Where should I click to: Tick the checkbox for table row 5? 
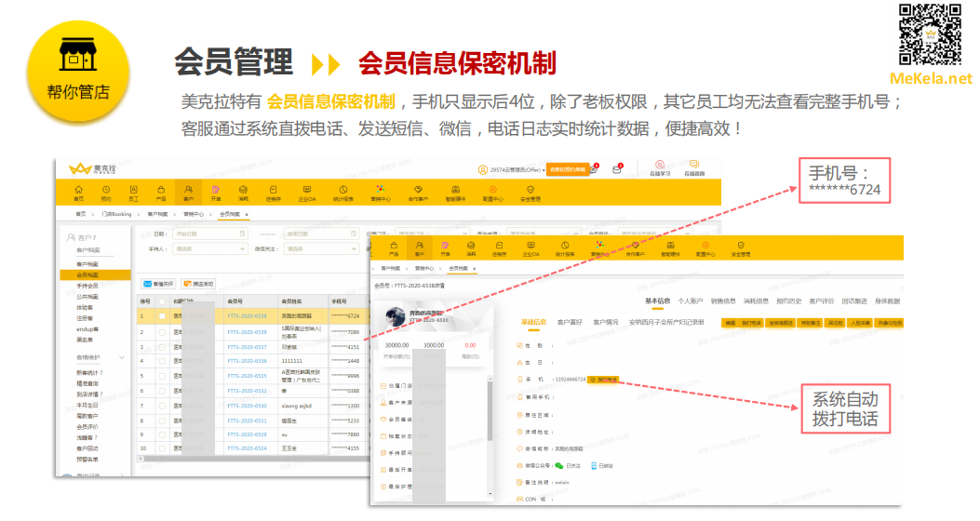pos(162,376)
